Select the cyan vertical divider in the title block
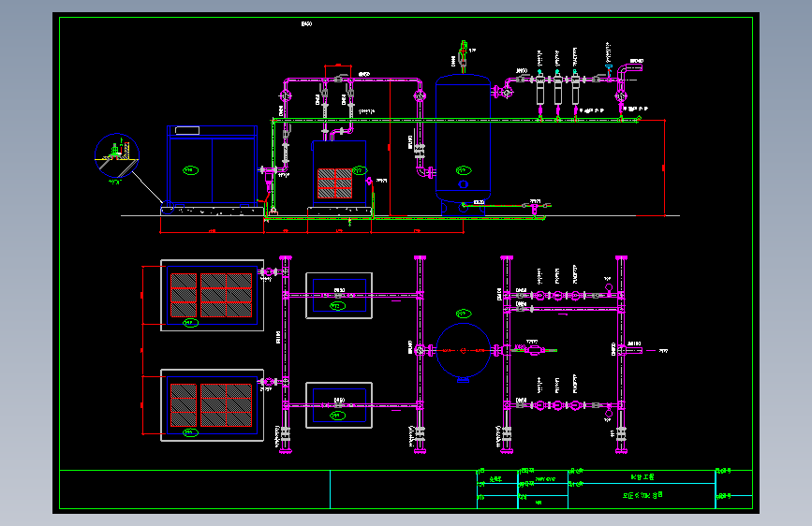Viewport: 812px width, 526px height. coord(330,489)
